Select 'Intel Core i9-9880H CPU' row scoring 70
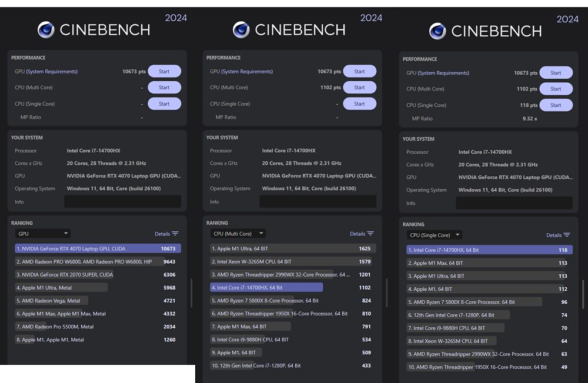 coord(490,328)
